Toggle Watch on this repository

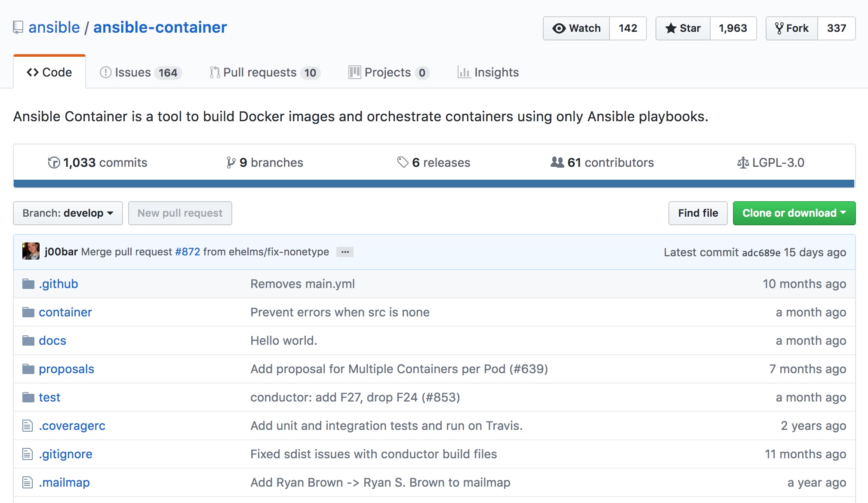click(576, 28)
